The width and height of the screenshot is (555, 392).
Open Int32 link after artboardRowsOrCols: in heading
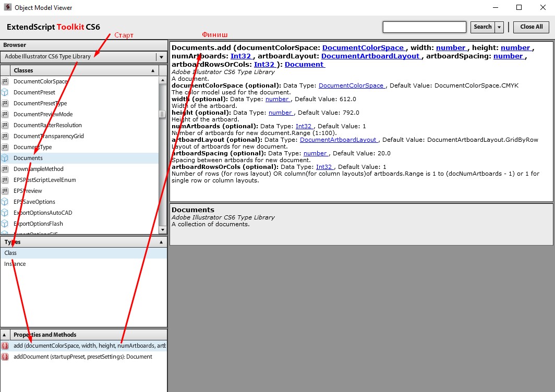pyautogui.click(x=264, y=65)
